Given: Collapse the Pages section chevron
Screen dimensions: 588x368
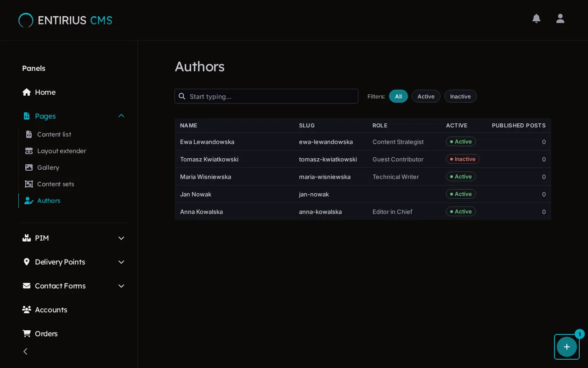Looking at the screenshot, I should [x=121, y=116].
